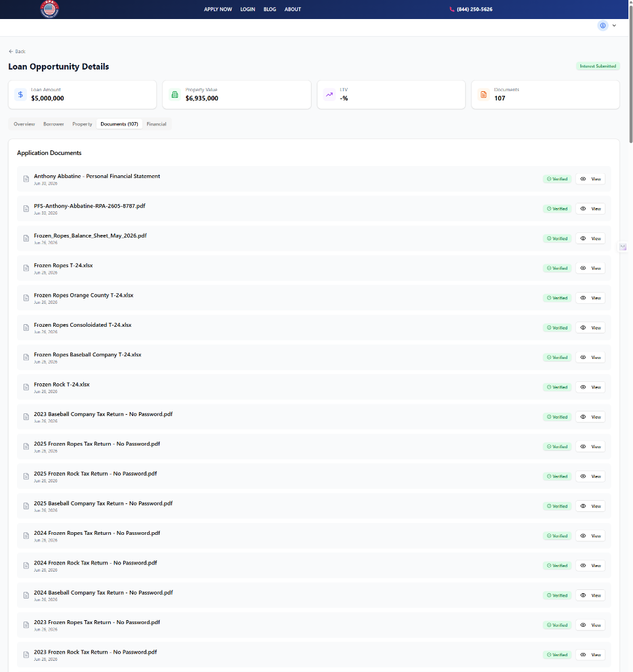Screen dimensions: 633x672
Task: Switch to the Property tab
Action: point(82,124)
